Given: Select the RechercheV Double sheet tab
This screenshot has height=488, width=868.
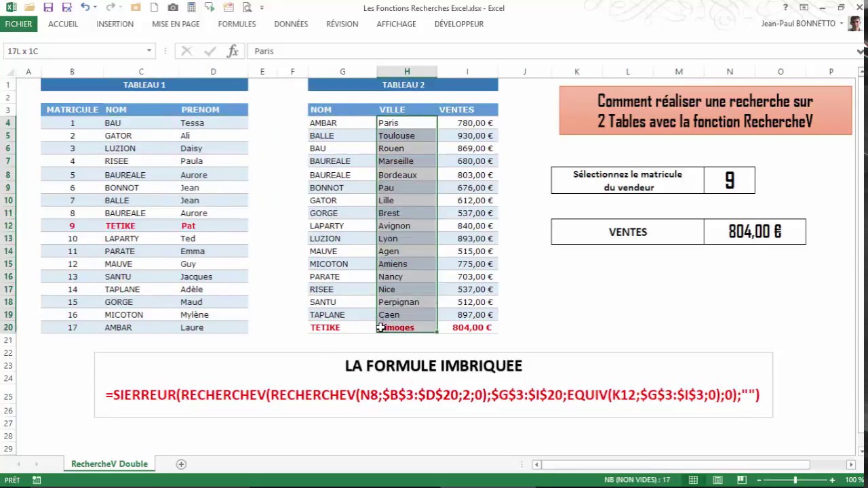Looking at the screenshot, I should [x=109, y=464].
